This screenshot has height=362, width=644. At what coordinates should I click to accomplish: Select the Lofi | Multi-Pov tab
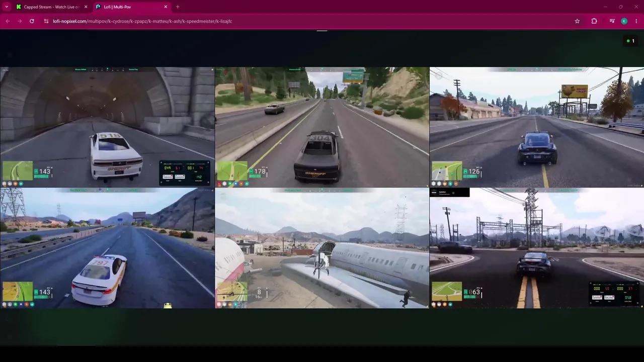pos(132,7)
